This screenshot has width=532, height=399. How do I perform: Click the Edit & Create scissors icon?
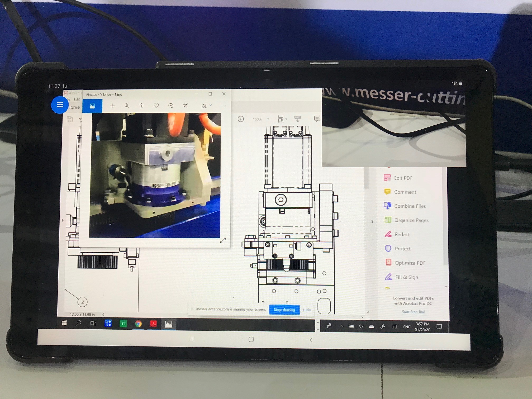click(204, 106)
